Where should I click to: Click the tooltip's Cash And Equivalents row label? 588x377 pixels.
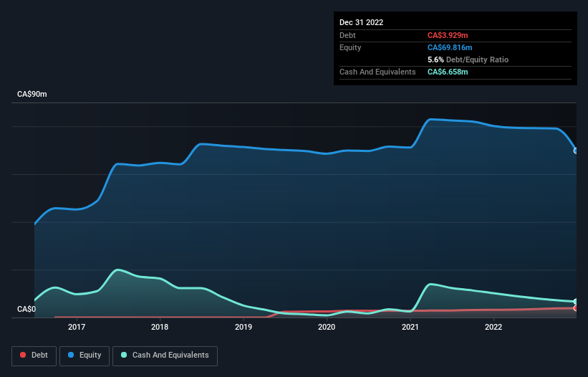pyautogui.click(x=377, y=72)
